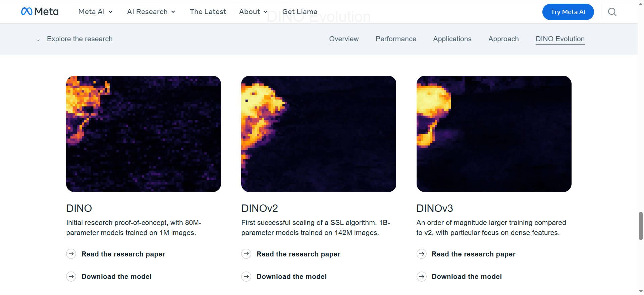Image resolution: width=644 pixels, height=295 pixels.
Task: Click arrow icon for DINO model download
Action: click(x=71, y=277)
